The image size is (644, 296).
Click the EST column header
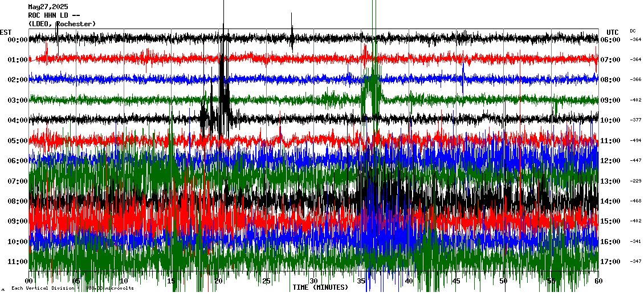pos(6,32)
